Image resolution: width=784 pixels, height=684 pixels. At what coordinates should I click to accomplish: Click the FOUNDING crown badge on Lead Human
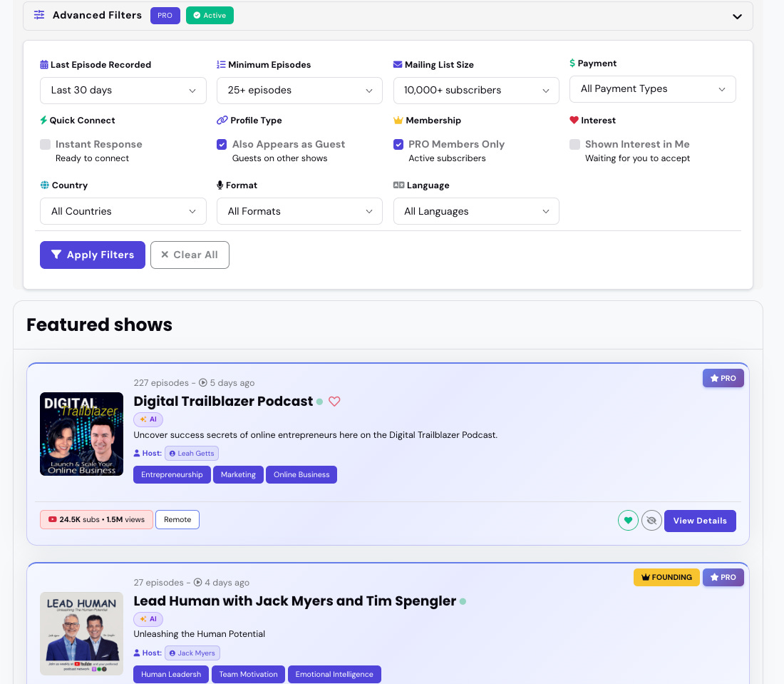pos(666,578)
